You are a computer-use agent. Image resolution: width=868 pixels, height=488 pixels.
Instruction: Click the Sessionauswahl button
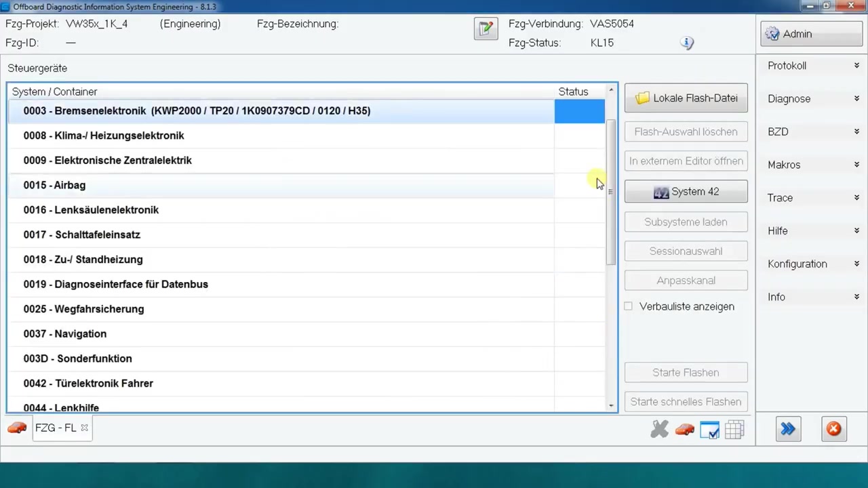click(x=686, y=251)
